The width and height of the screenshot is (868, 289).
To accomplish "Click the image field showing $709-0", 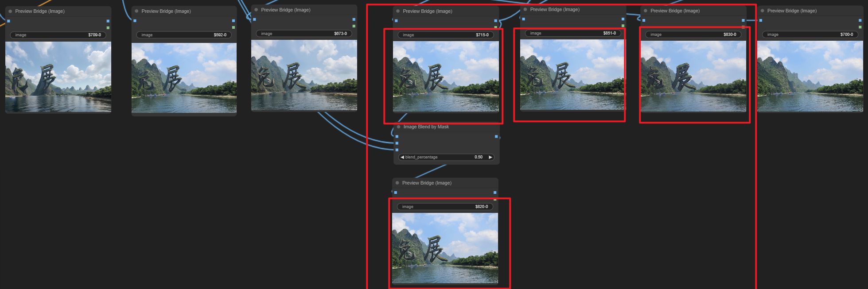I will click(x=58, y=35).
